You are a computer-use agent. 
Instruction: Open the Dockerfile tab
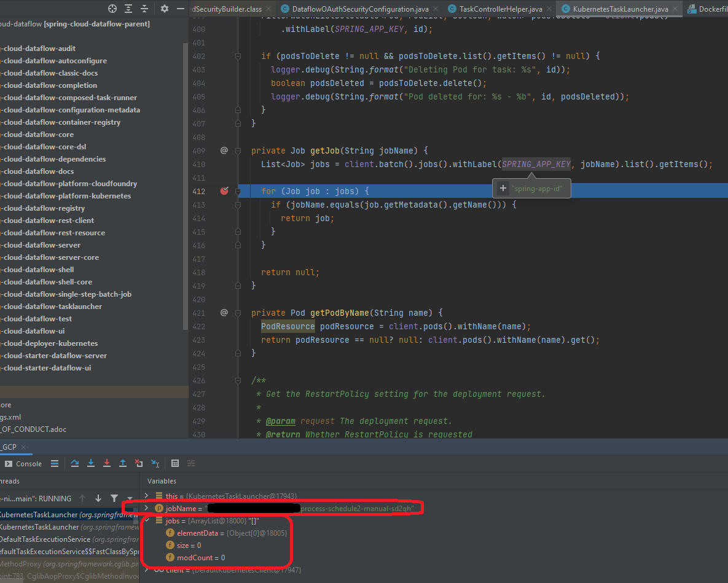pos(708,9)
